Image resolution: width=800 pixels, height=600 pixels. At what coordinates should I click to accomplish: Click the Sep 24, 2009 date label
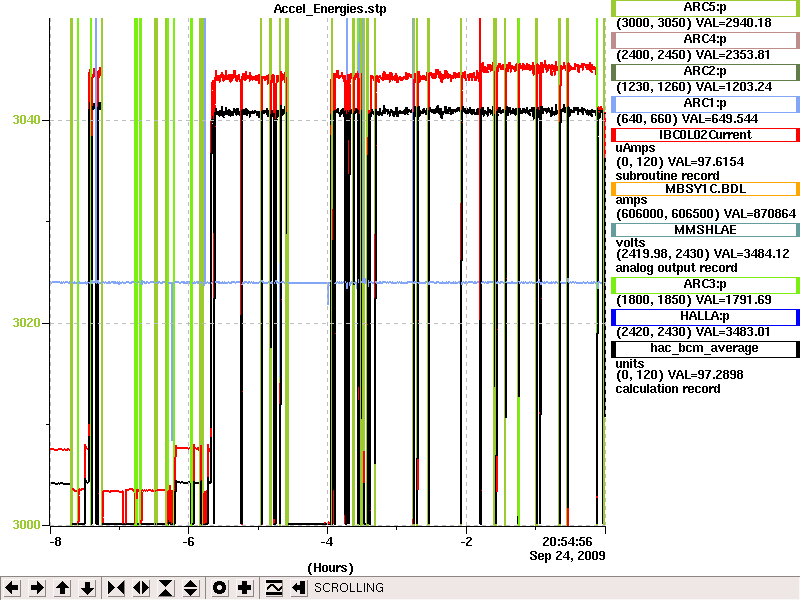tap(567, 556)
